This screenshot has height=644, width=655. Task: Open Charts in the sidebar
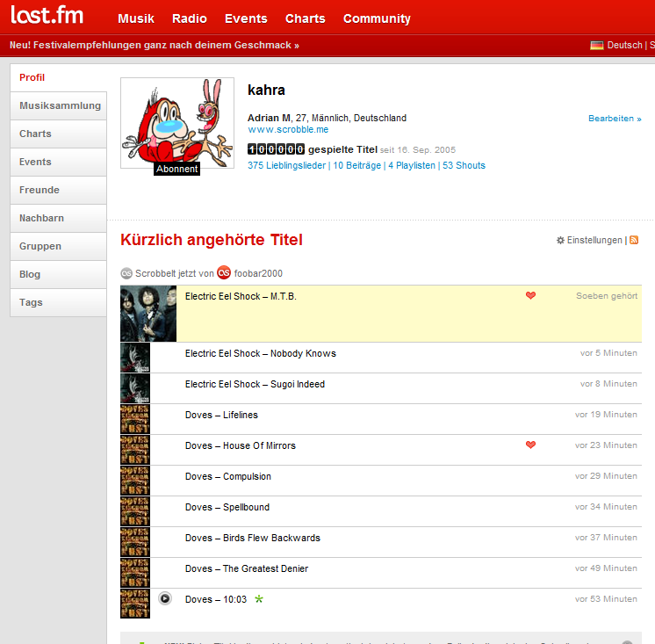[x=59, y=134]
